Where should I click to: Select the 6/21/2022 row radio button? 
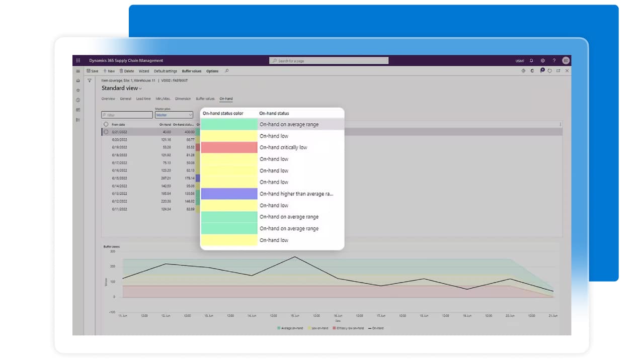click(106, 132)
